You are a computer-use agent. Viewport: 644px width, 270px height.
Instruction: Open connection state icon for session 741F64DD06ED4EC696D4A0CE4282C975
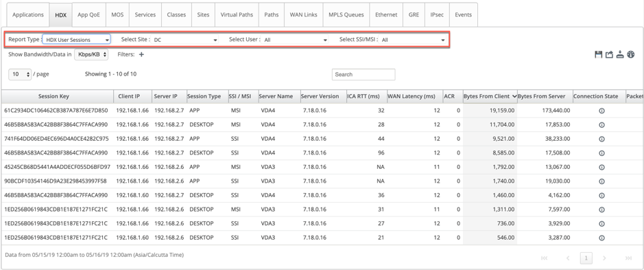click(601, 139)
